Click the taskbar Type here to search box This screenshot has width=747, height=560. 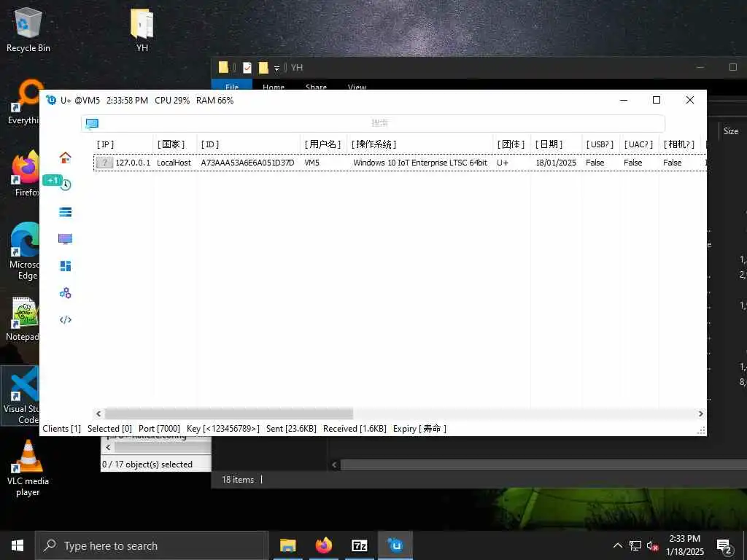(152, 545)
